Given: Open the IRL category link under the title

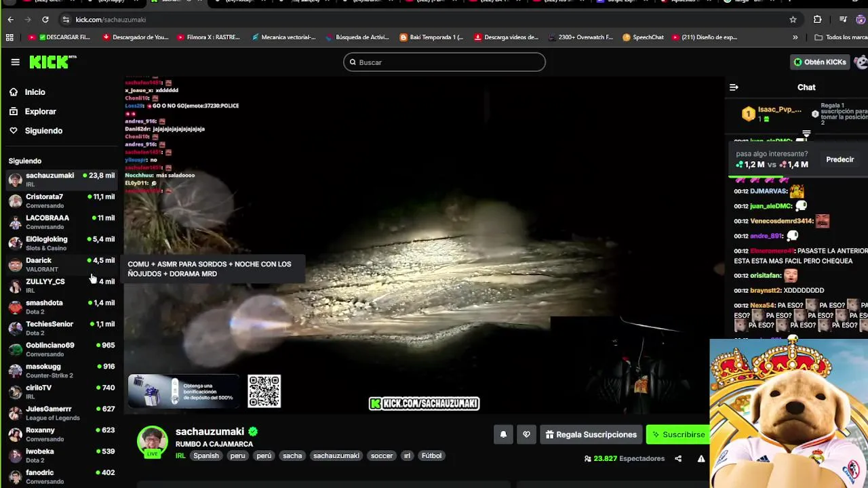Looking at the screenshot, I should 180,456.
